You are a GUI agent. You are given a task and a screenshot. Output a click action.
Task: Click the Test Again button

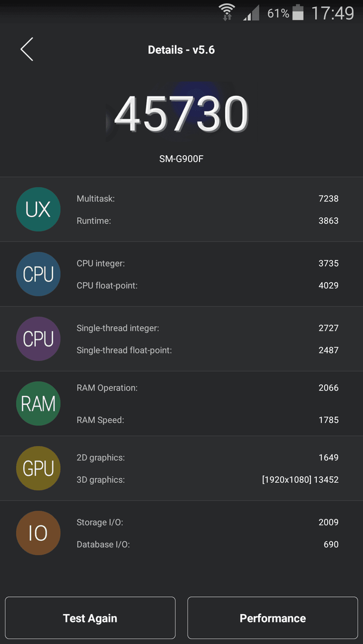pyautogui.click(x=90, y=618)
